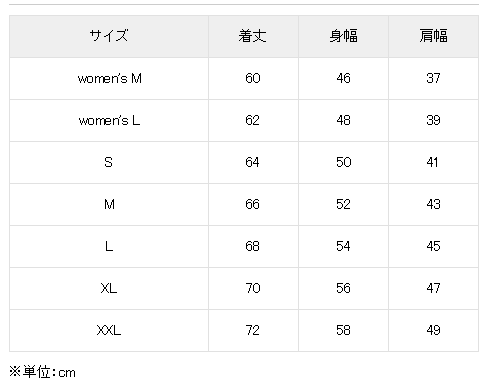Click the 着丈 value 72 for size XXL
Viewport: 492px width, 382px height.
pyautogui.click(x=253, y=331)
